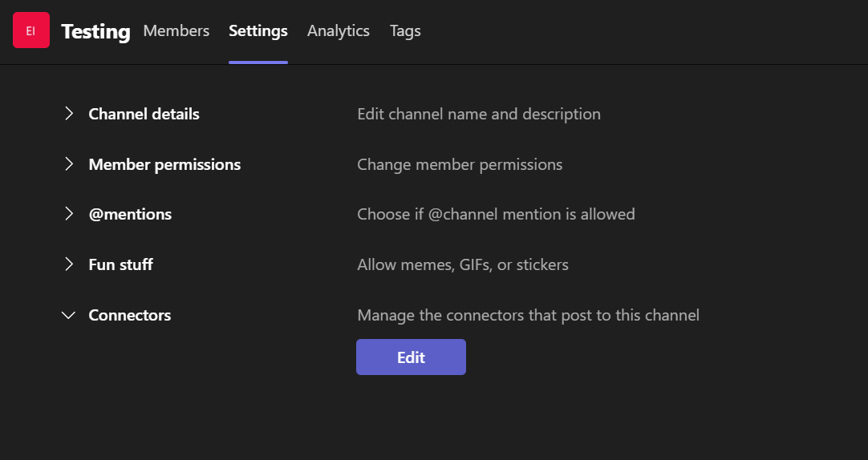Click the Member permissions section label
This screenshot has width=868, height=460.
click(164, 164)
